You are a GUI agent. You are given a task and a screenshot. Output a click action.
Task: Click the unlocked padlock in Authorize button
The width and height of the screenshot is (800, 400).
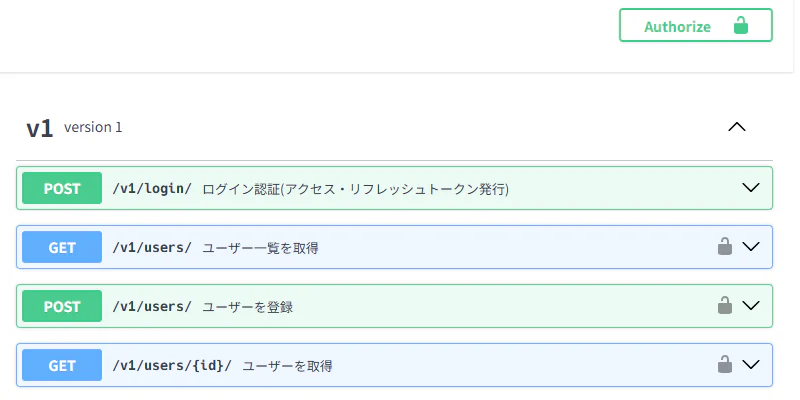tap(741, 26)
